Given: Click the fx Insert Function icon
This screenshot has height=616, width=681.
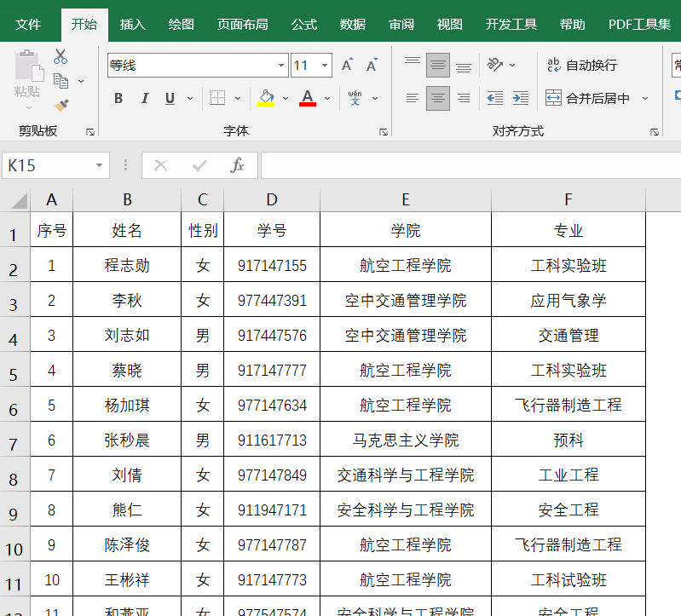Looking at the screenshot, I should tap(237, 165).
